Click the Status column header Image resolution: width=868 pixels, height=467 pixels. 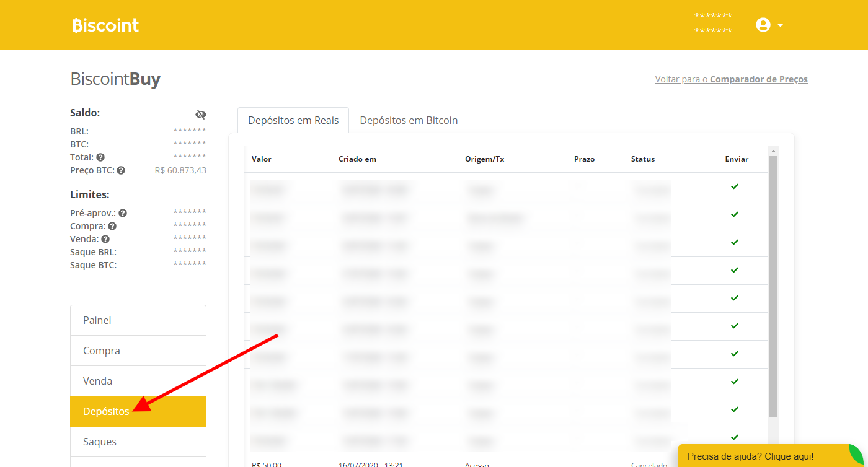point(643,159)
